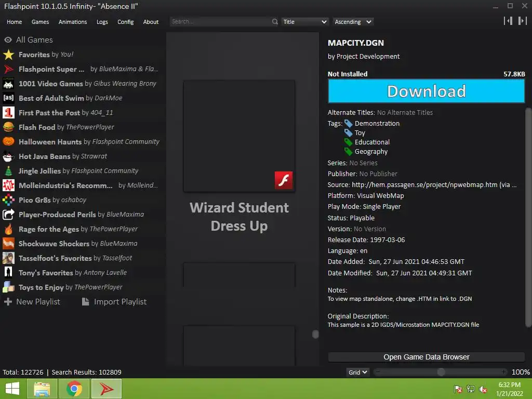Click the muted volume tray icon
Viewport: 532px width, 399px height.
click(483, 389)
